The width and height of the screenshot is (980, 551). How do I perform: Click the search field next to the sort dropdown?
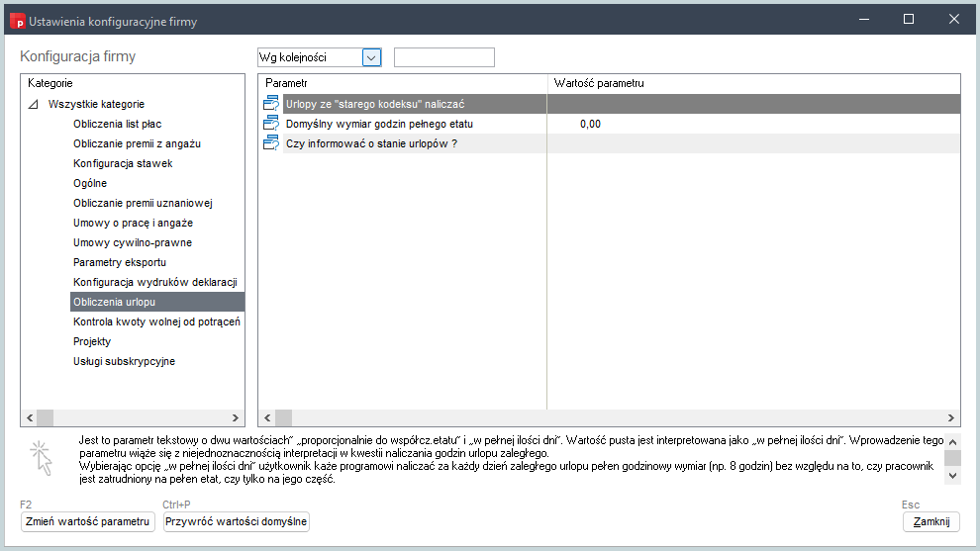point(444,57)
